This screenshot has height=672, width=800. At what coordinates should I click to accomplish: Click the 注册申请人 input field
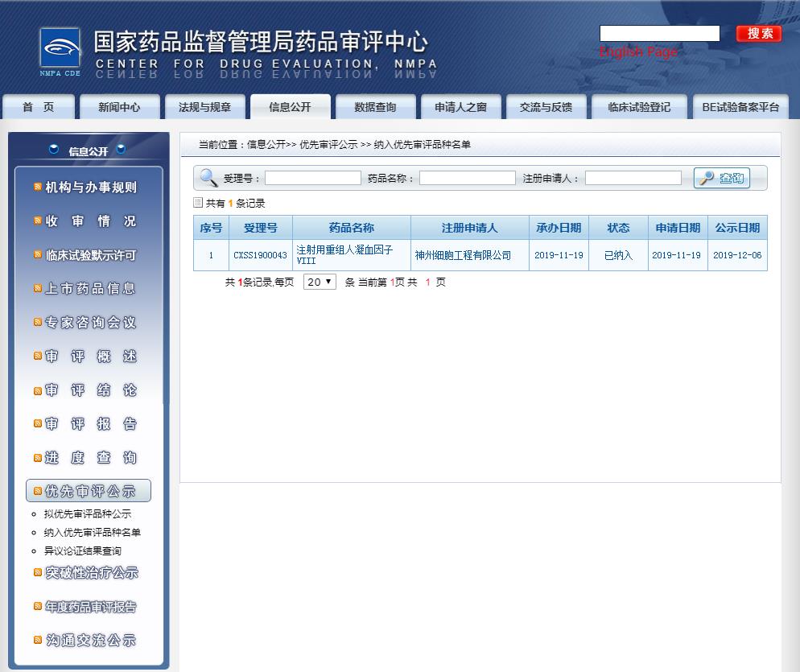point(633,178)
